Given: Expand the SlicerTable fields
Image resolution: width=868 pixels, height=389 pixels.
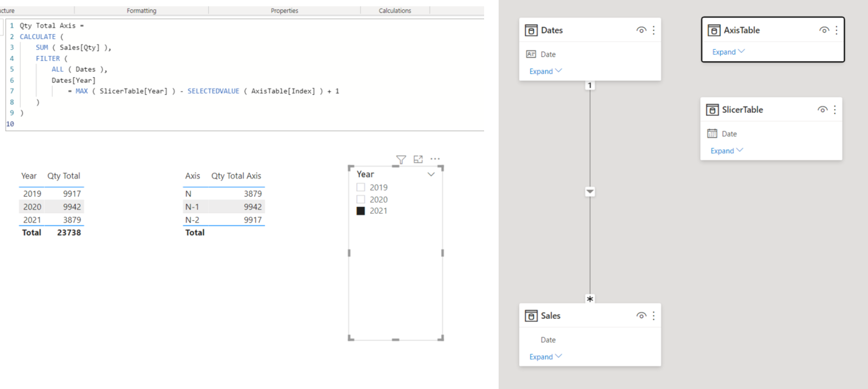Looking at the screenshot, I should pos(727,151).
